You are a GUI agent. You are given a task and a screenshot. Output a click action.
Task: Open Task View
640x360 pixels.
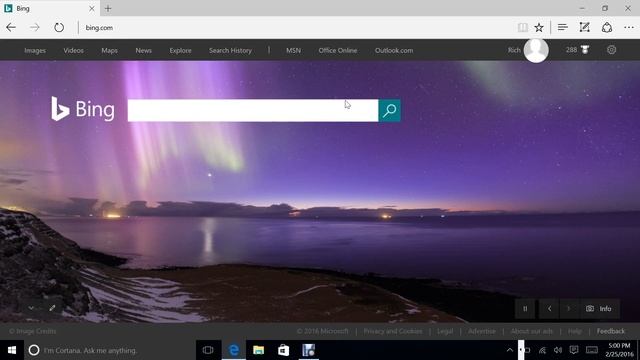click(208, 350)
